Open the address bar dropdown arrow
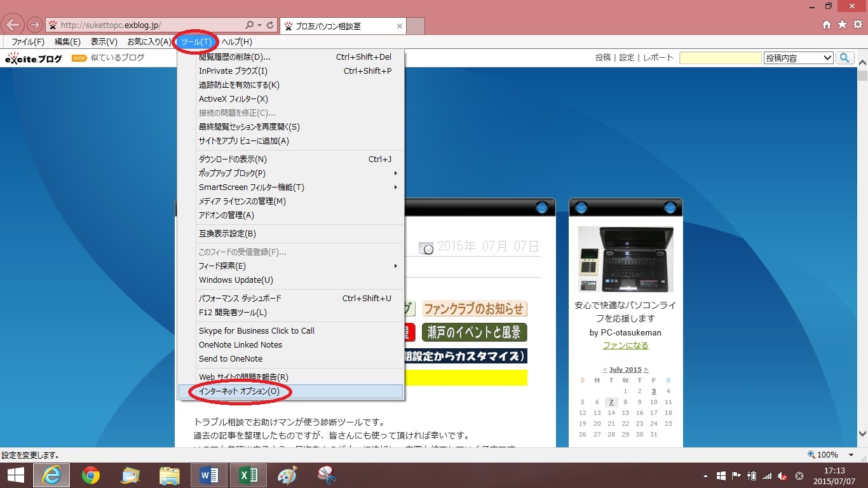This screenshot has width=868, height=488. click(259, 25)
